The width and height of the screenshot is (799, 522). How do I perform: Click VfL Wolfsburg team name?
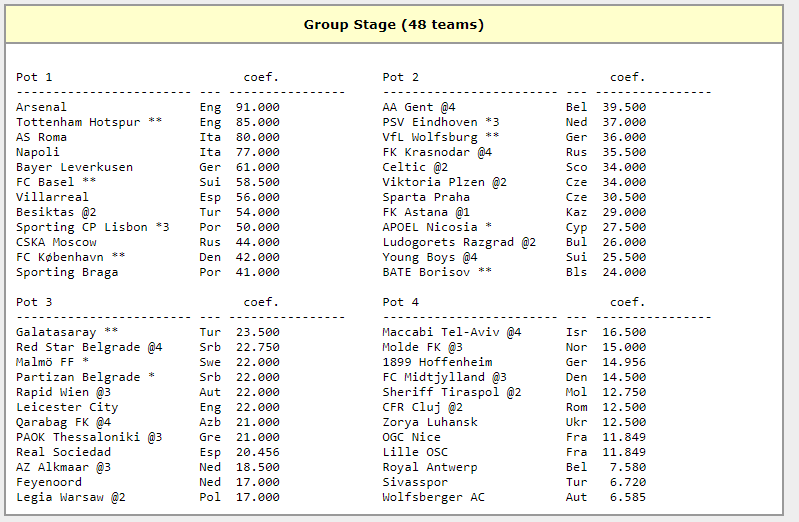tap(430, 137)
